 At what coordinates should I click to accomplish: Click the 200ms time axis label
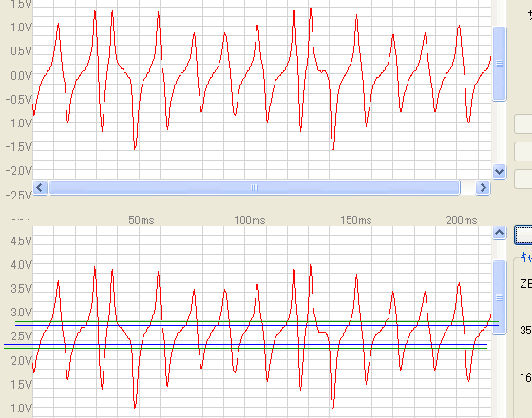tap(462, 220)
